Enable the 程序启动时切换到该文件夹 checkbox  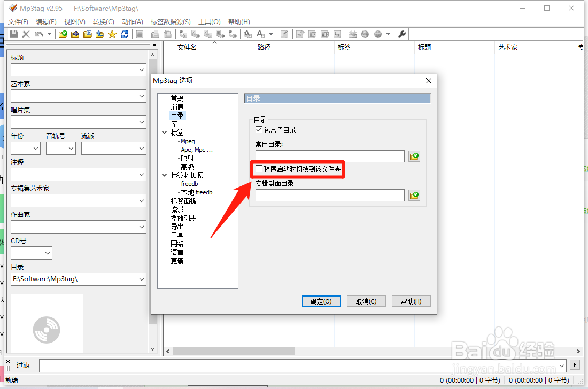click(258, 169)
